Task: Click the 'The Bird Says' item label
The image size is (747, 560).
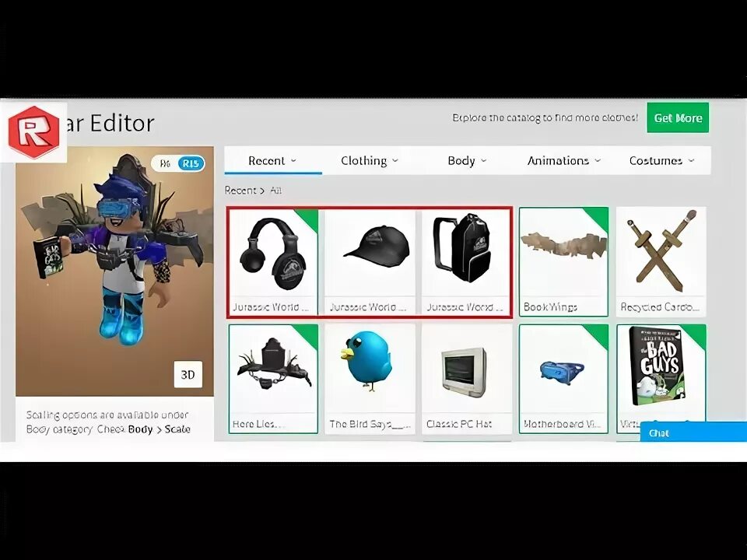Action: click(370, 424)
